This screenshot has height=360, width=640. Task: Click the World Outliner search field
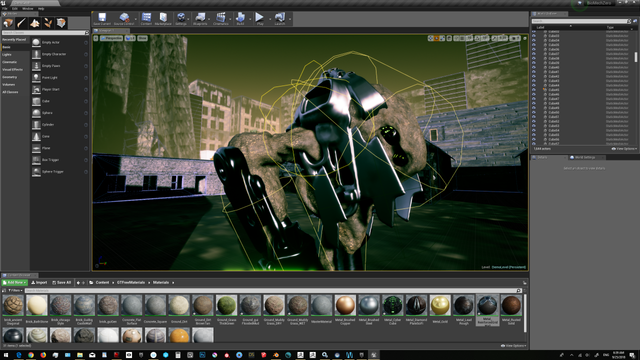[581, 21]
